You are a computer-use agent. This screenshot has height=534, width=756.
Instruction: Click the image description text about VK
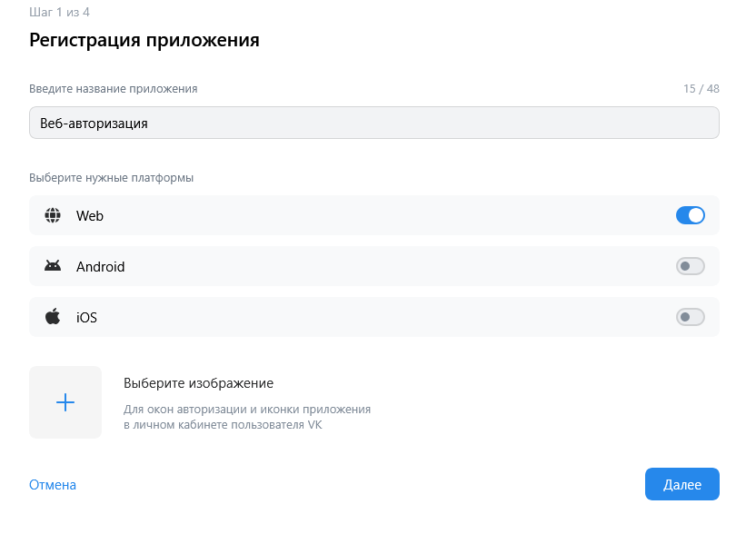(246, 417)
